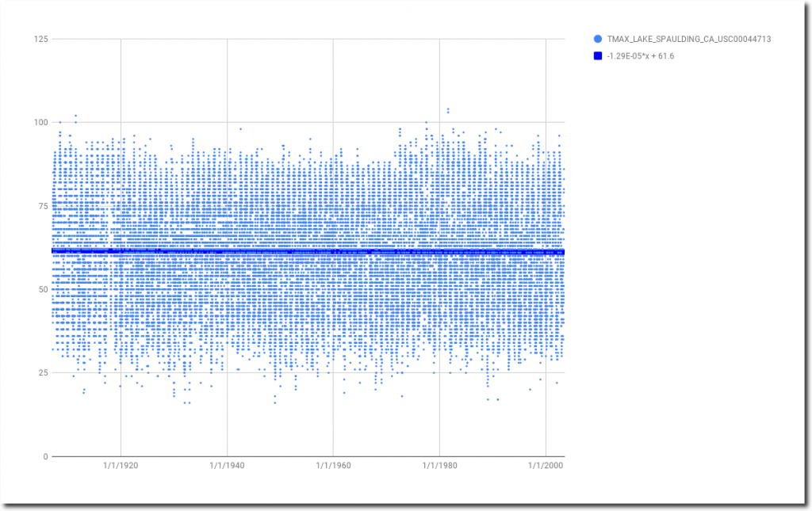Click the 1/1/1940 x-axis date label
Viewport: 812px width, 511px height.
[x=227, y=467]
